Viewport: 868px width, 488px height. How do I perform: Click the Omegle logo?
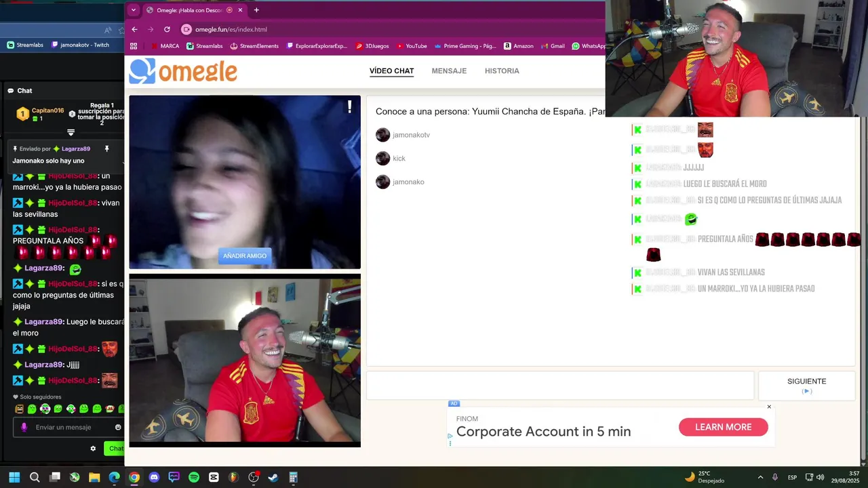[183, 71]
